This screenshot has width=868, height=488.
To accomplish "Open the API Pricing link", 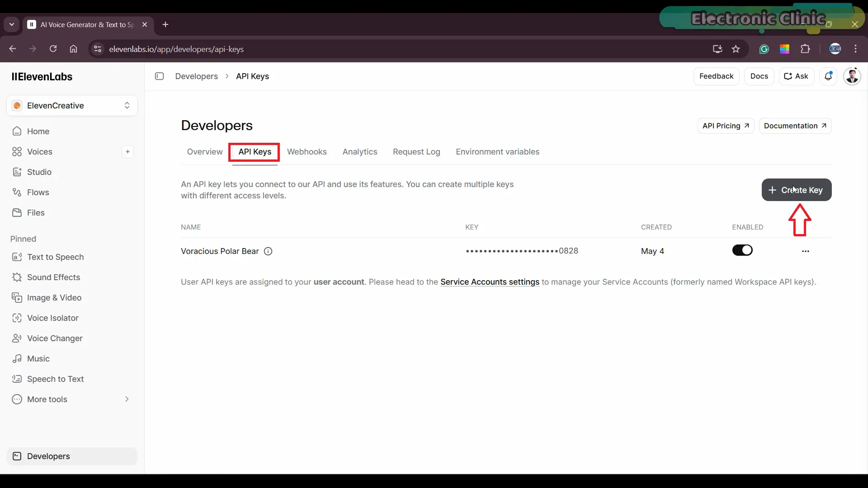I will 726,126.
